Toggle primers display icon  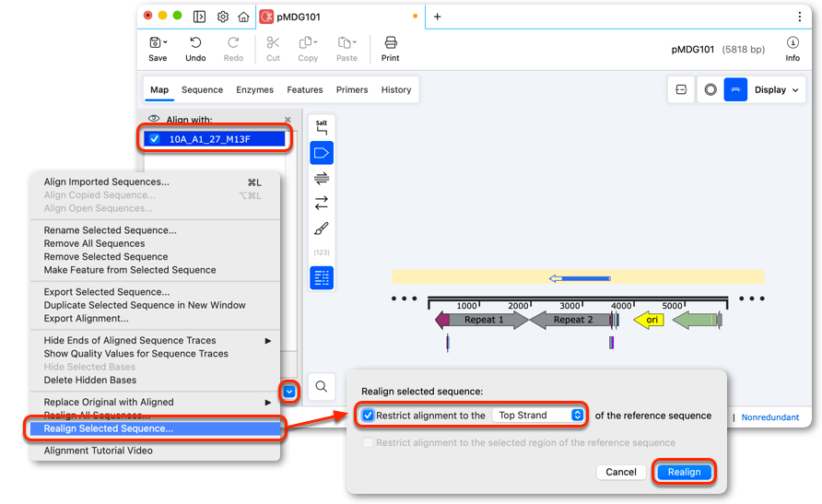tap(322, 179)
